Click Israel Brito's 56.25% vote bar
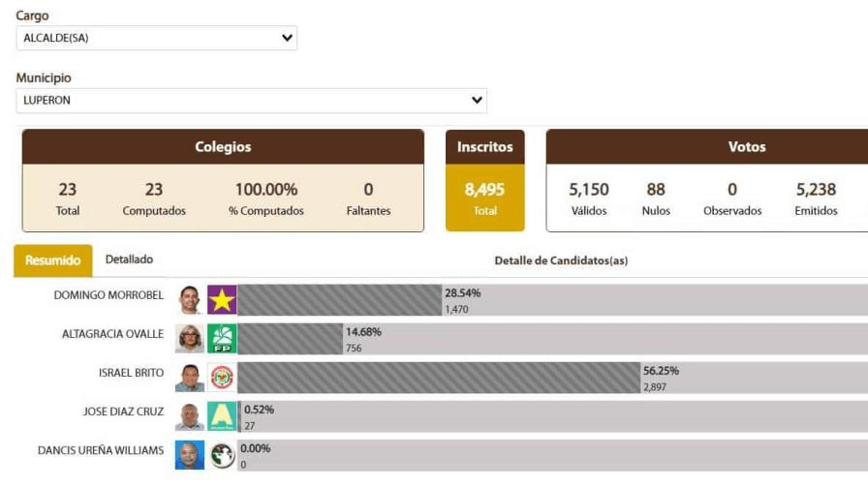The width and height of the screenshot is (868, 488). tap(438, 378)
